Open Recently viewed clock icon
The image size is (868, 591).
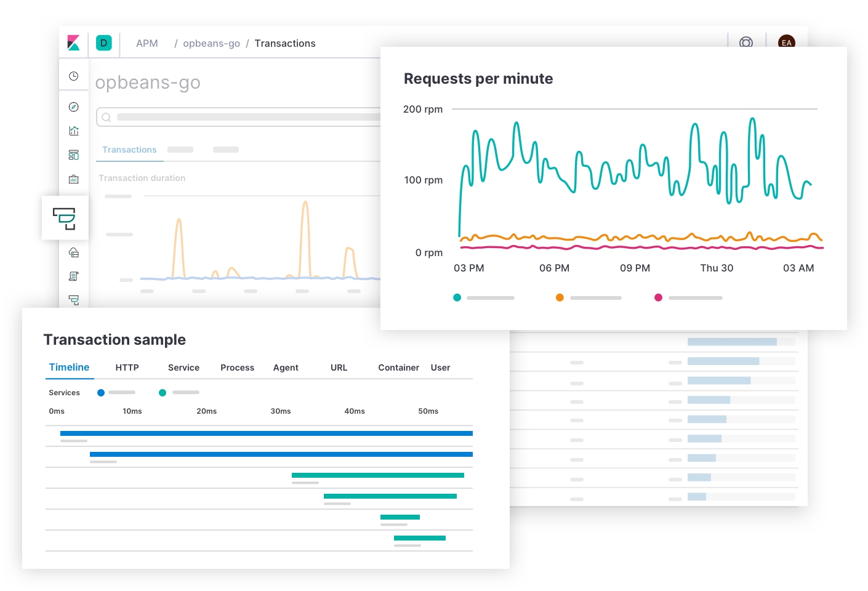point(74,76)
